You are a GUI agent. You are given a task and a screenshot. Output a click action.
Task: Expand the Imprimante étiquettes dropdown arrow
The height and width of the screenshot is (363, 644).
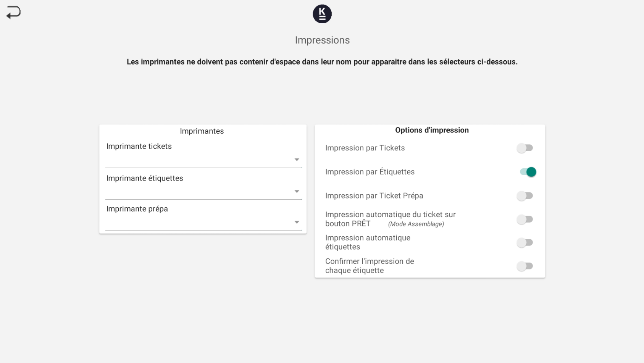coord(297,192)
